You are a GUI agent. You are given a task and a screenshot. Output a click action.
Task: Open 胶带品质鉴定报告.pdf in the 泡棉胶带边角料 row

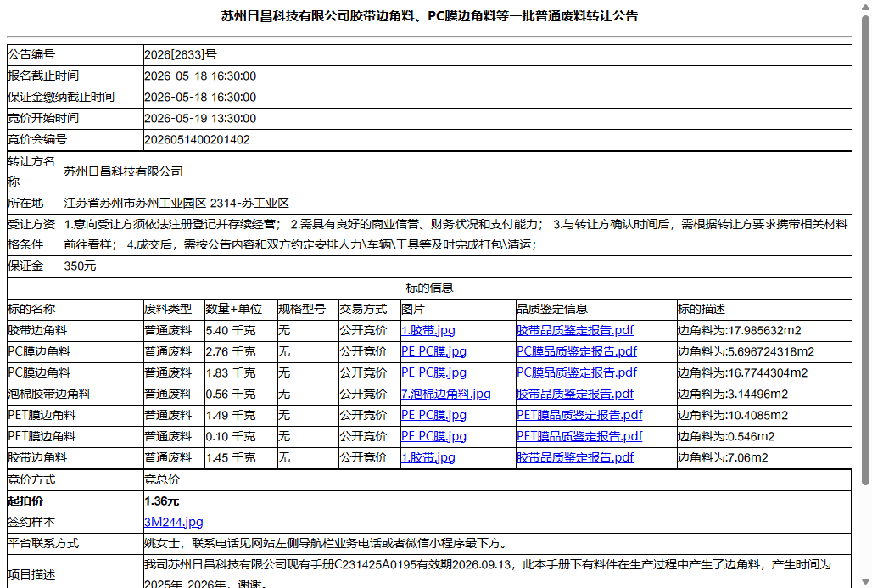[x=574, y=394]
